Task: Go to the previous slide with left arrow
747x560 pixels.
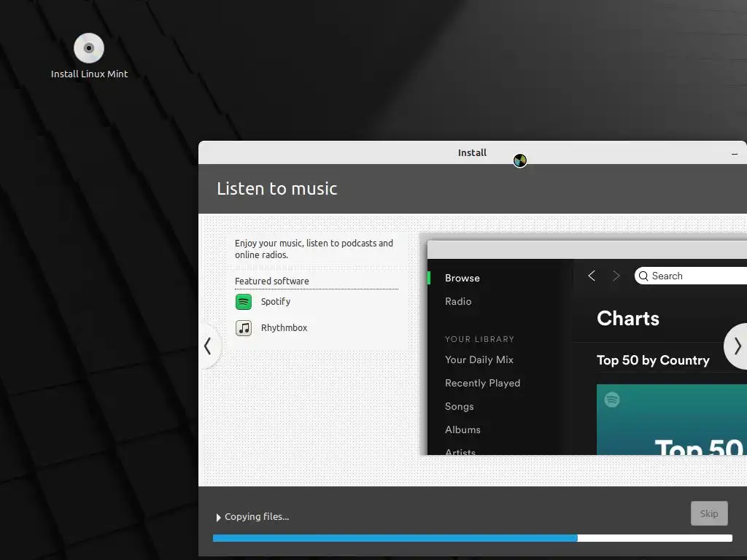Action: (x=208, y=346)
